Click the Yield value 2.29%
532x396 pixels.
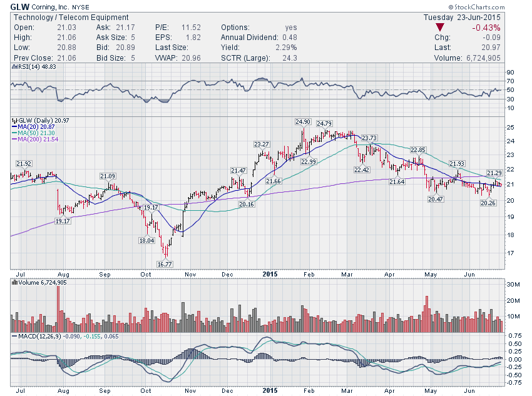(286, 48)
